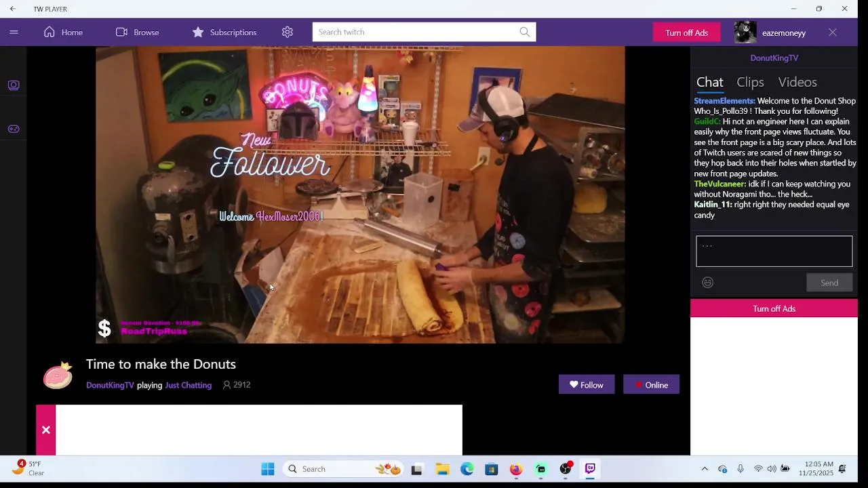Screen dimensions: 868x488
Task: Click the pink Turn off Ads banner
Action: pos(774,308)
